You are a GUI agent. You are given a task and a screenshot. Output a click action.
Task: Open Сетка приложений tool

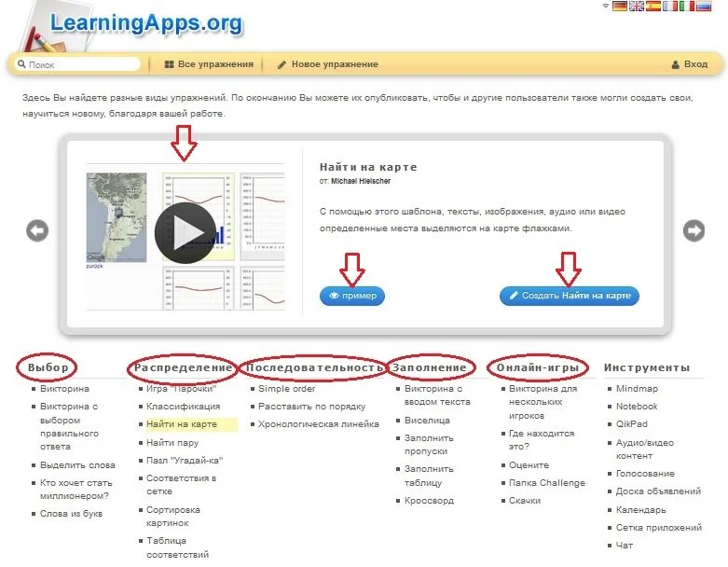[x=659, y=528]
